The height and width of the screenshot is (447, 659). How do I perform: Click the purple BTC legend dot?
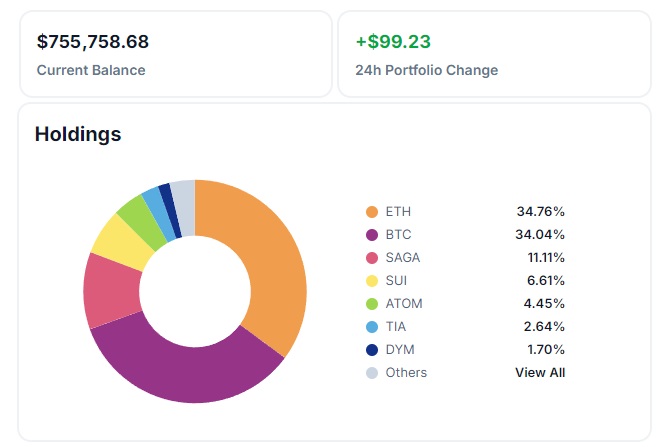(372, 235)
